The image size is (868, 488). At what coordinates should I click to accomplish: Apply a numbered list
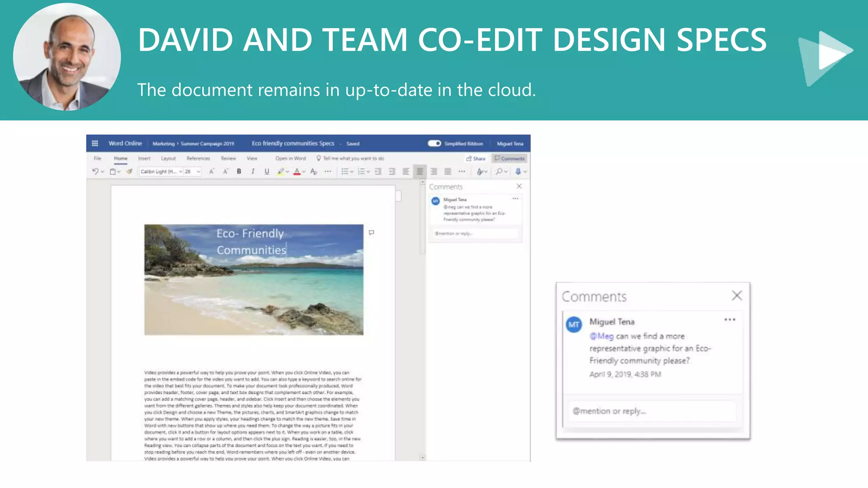point(362,172)
